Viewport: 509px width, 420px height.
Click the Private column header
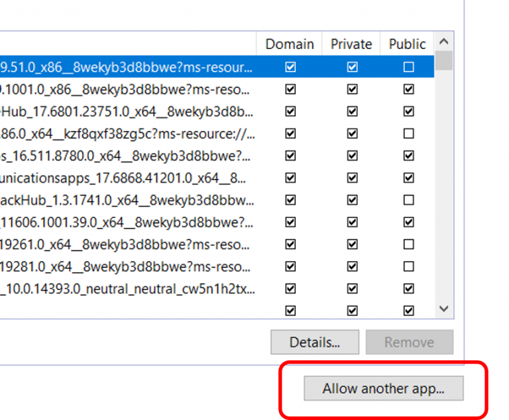pyautogui.click(x=351, y=44)
